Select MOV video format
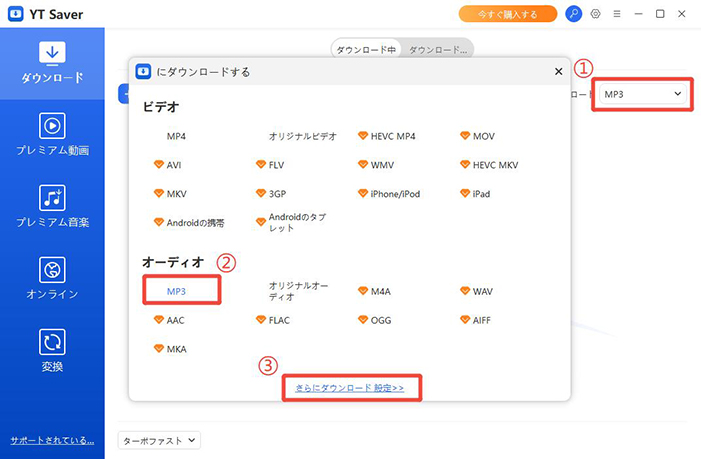This screenshot has width=701, height=459. coord(477,136)
